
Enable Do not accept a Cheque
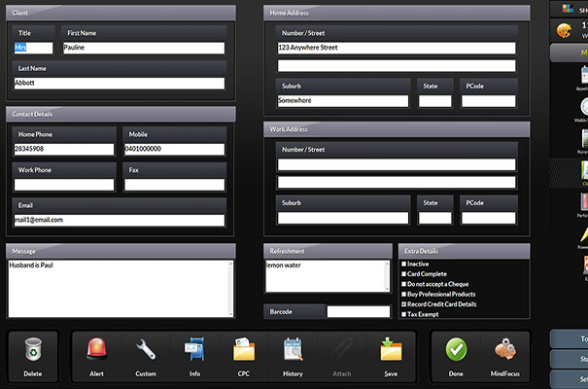[x=404, y=284]
